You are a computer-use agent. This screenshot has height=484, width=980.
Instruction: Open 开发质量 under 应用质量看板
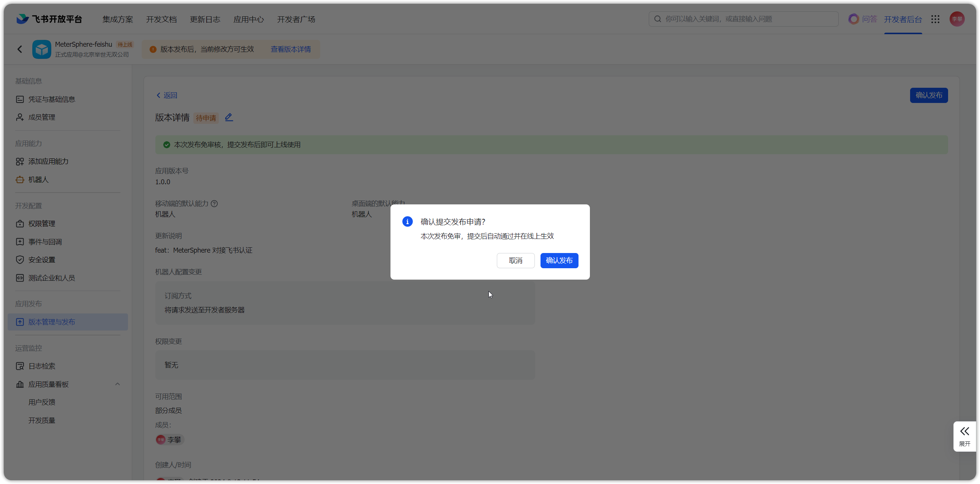point(42,421)
